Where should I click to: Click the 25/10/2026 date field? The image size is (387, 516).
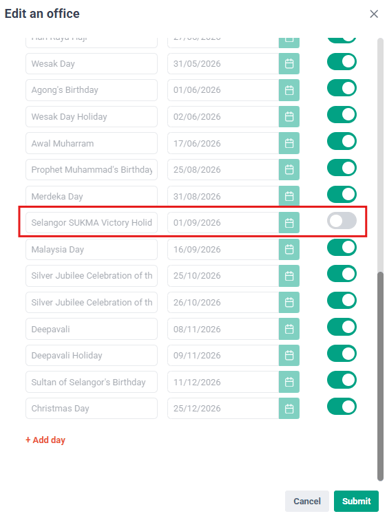(x=223, y=276)
